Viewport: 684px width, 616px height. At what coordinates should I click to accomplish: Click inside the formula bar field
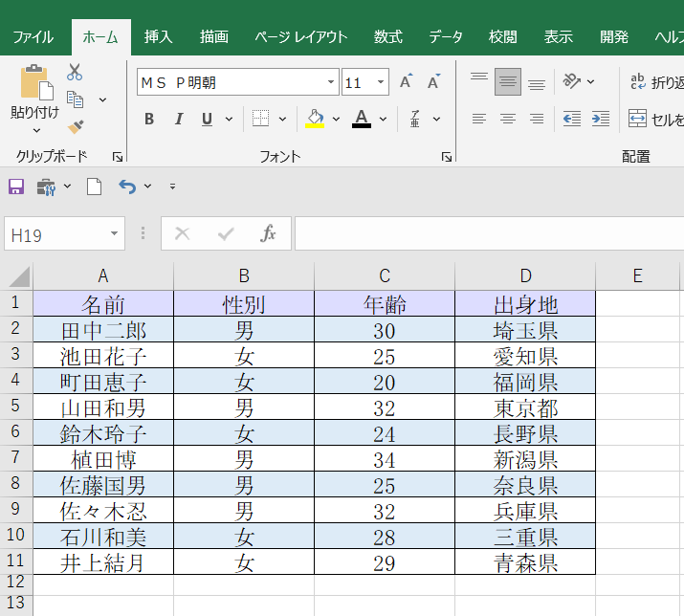490,233
